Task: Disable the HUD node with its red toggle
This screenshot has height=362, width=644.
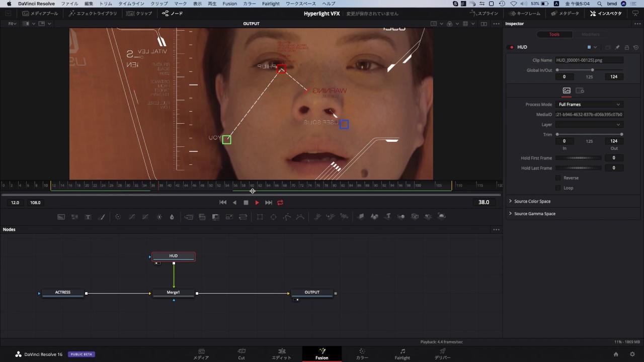Action: click(511, 47)
